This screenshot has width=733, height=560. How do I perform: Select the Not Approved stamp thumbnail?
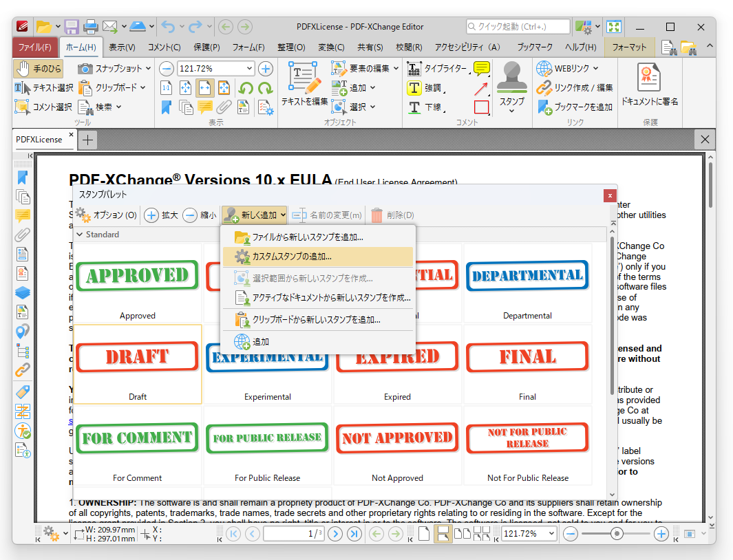[x=397, y=446]
